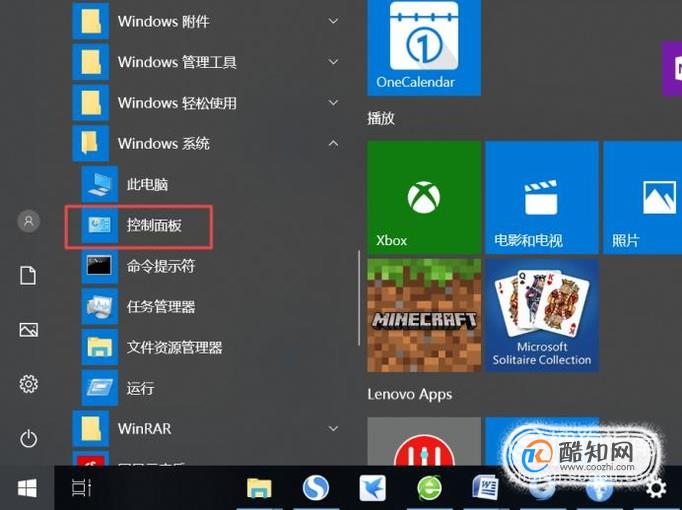Select the Windows 管理工具 folder label

click(177, 62)
